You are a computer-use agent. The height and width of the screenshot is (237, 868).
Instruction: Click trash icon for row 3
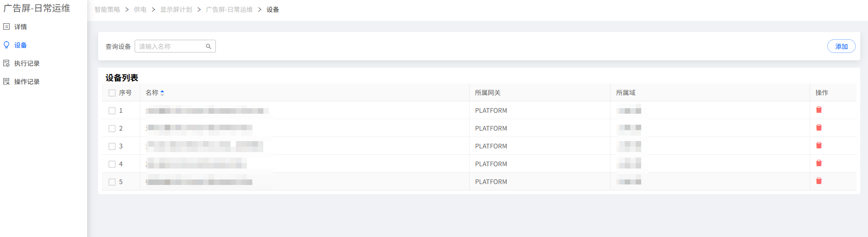[819, 145]
